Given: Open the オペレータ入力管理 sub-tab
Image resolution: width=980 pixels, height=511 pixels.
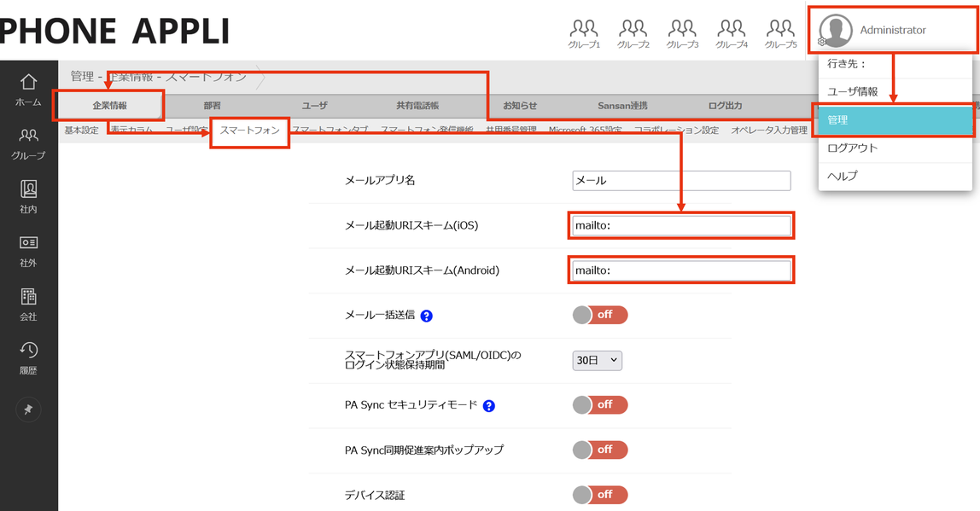Looking at the screenshot, I should tap(769, 130).
